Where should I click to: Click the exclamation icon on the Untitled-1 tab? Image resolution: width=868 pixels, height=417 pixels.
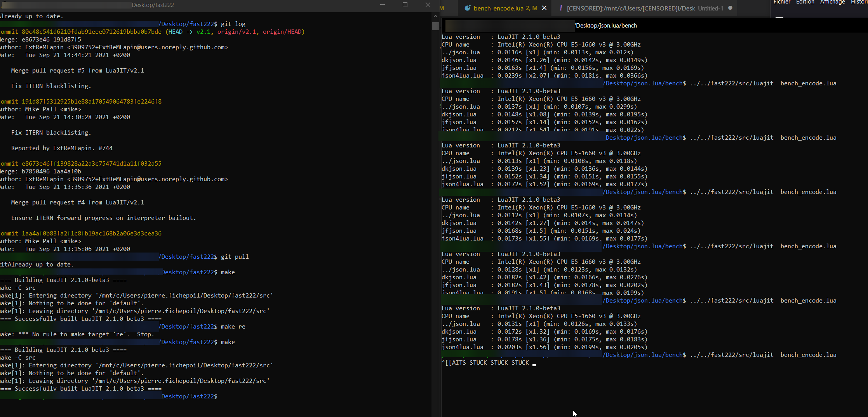tap(561, 8)
